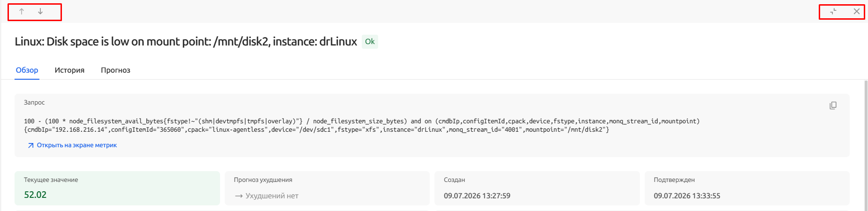Click the 'Linux: Disk space is low' title
Screen dimensions: 868x211
click(186, 42)
